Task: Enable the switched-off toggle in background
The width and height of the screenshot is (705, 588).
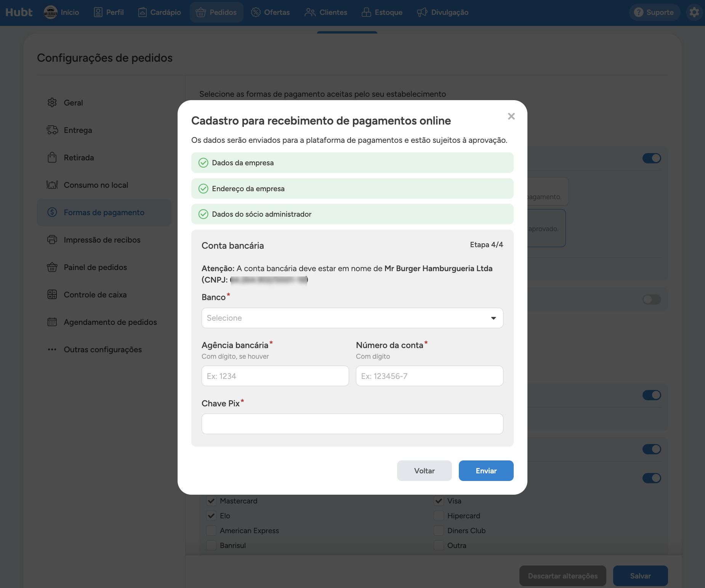Action: coord(652,299)
